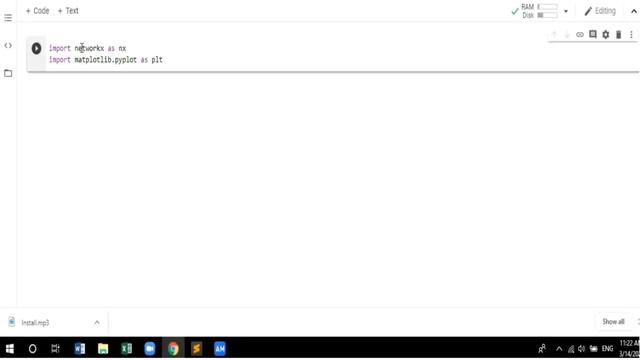Open cell settings gear icon
This screenshot has width=640, height=360.
606,35
